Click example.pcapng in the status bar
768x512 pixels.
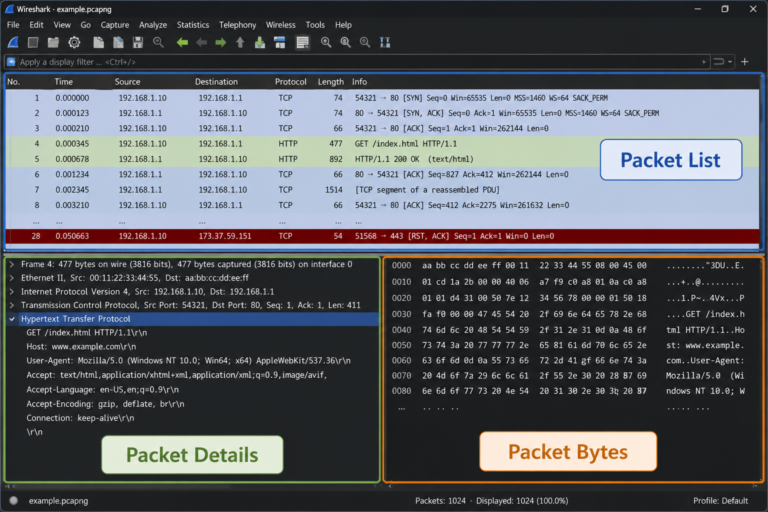point(58,501)
